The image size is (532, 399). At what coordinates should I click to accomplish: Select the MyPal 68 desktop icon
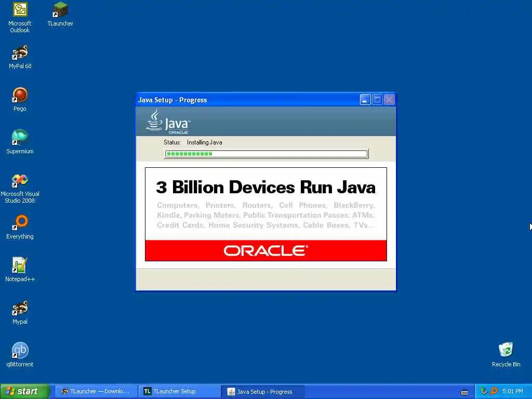coord(20,57)
